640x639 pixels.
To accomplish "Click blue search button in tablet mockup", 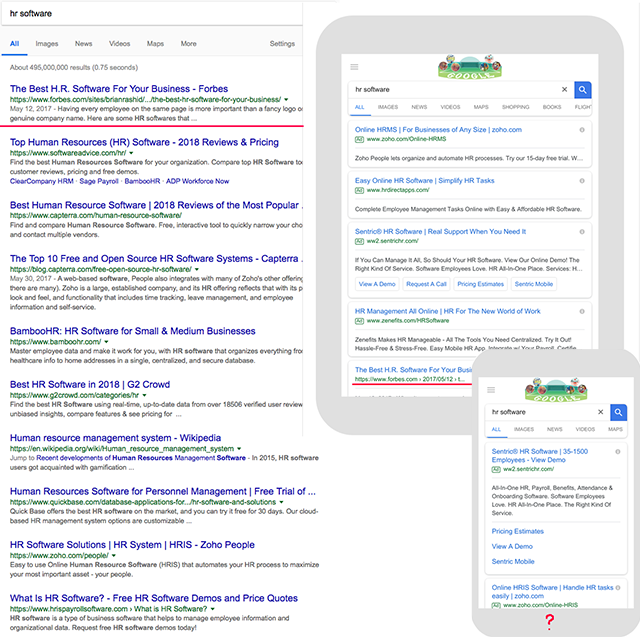I will pos(582,90).
